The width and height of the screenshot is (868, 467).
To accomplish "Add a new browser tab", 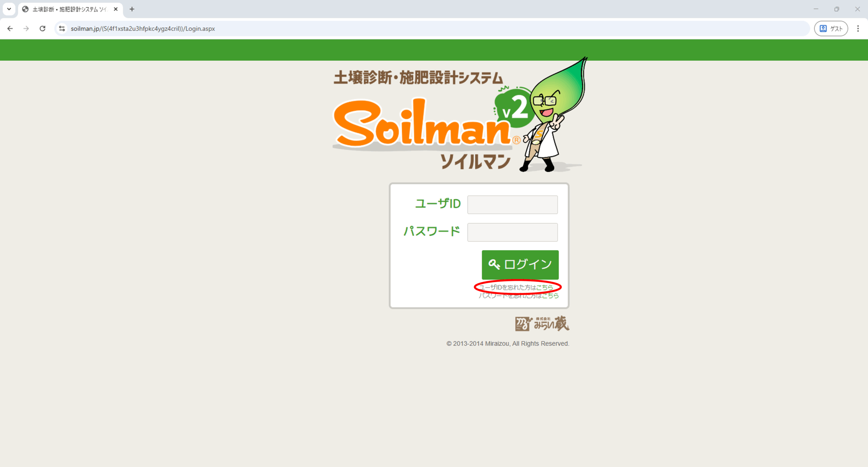I will 132,9.
